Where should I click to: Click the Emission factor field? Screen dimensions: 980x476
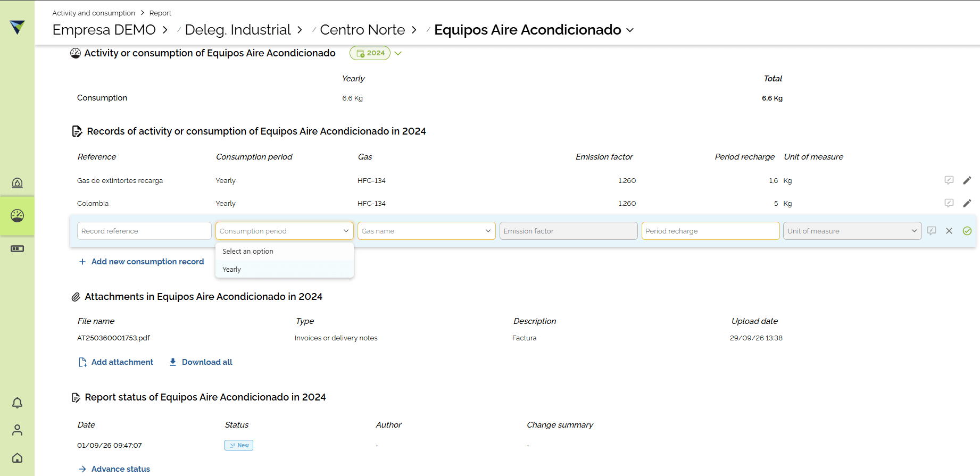pos(569,231)
